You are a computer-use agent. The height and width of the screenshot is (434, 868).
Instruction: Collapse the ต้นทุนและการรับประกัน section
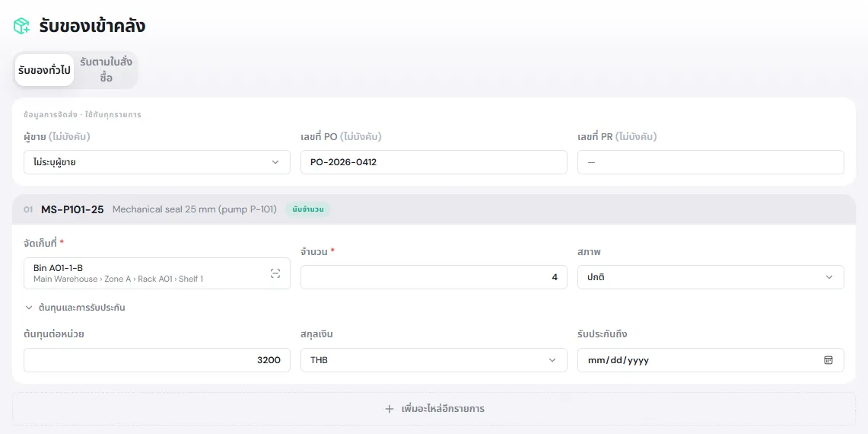tap(75, 307)
